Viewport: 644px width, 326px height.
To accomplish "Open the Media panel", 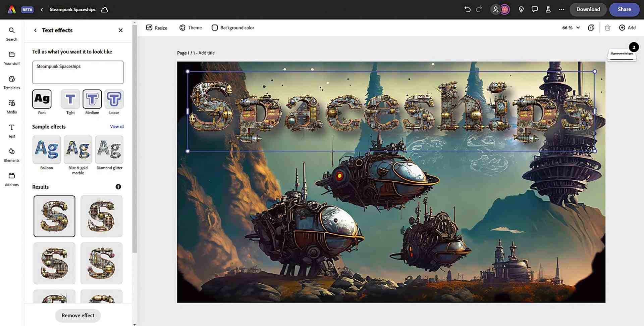I will (x=11, y=106).
